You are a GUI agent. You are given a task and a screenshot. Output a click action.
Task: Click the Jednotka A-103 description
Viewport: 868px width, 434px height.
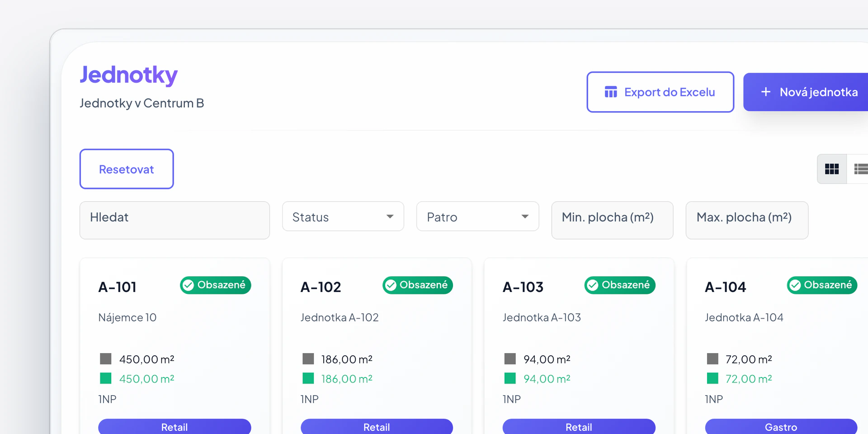click(x=542, y=317)
